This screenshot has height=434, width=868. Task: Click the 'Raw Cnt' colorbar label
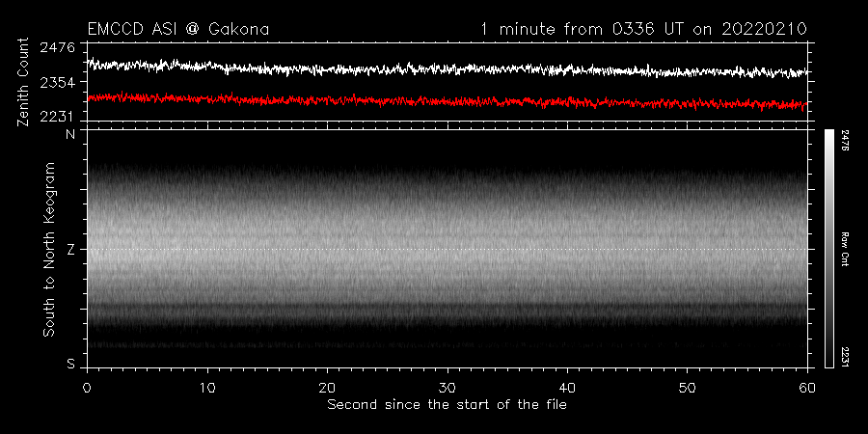(846, 249)
